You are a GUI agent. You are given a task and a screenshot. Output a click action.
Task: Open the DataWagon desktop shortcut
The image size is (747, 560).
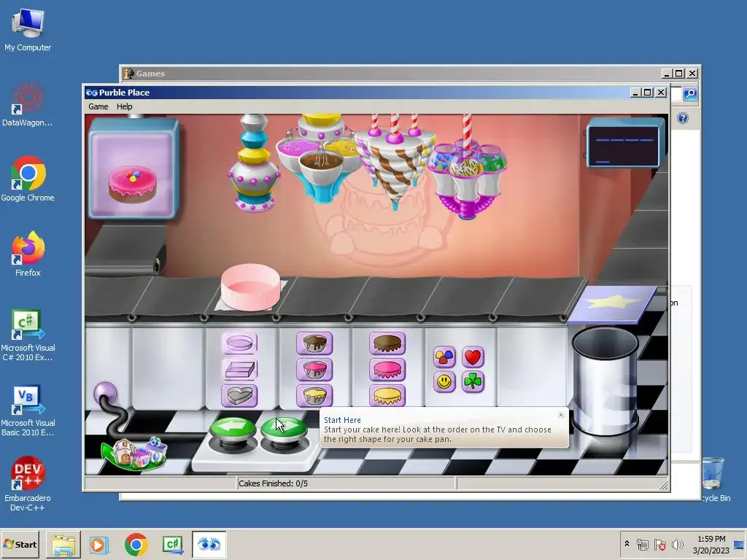click(x=28, y=105)
